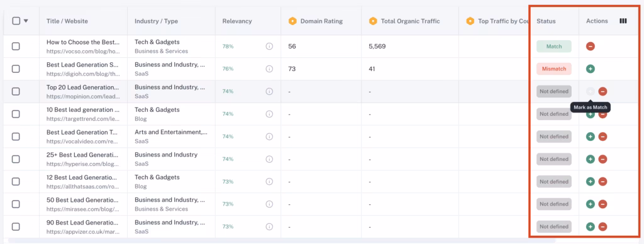Click the 78% relevancy value
This screenshot has height=244, width=644.
coord(228,47)
